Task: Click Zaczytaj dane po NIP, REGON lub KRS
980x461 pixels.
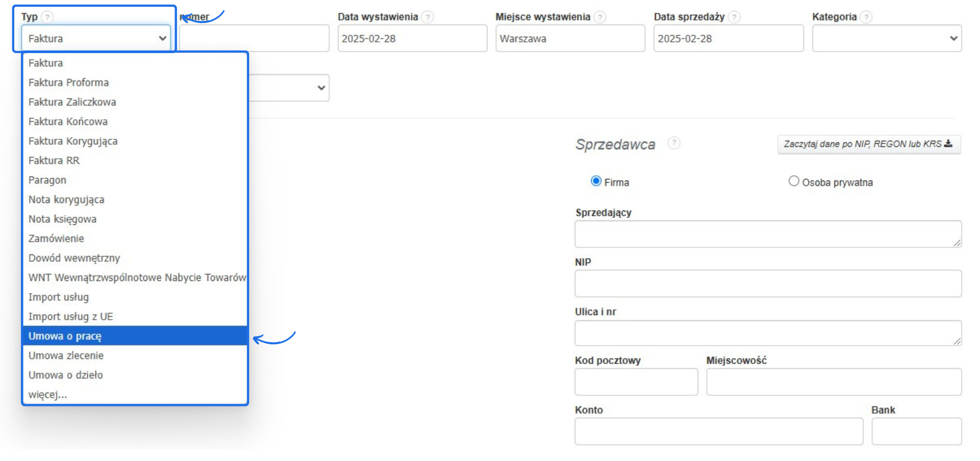Action: (868, 144)
